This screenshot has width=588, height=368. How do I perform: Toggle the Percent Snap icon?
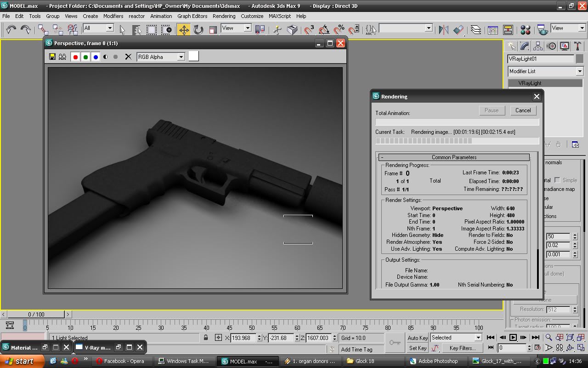point(339,29)
